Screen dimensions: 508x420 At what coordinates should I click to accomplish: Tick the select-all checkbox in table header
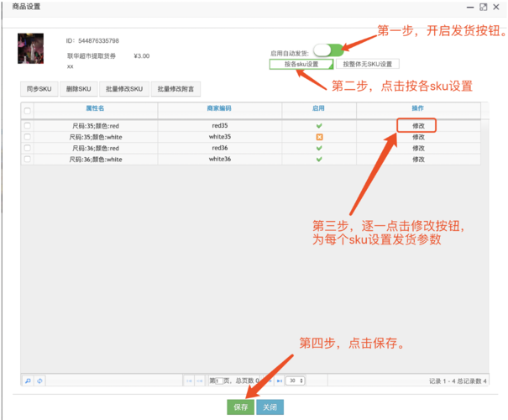(28, 111)
